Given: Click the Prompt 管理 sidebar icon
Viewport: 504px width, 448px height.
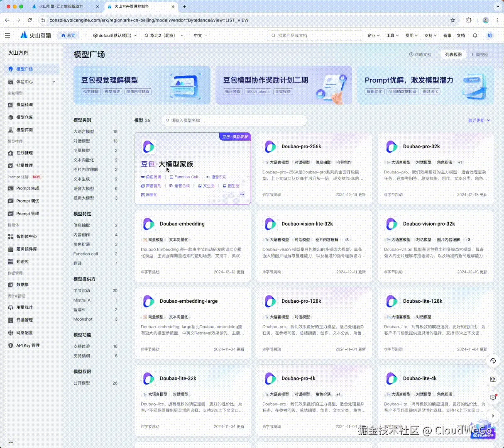Looking at the screenshot, I should [11, 214].
